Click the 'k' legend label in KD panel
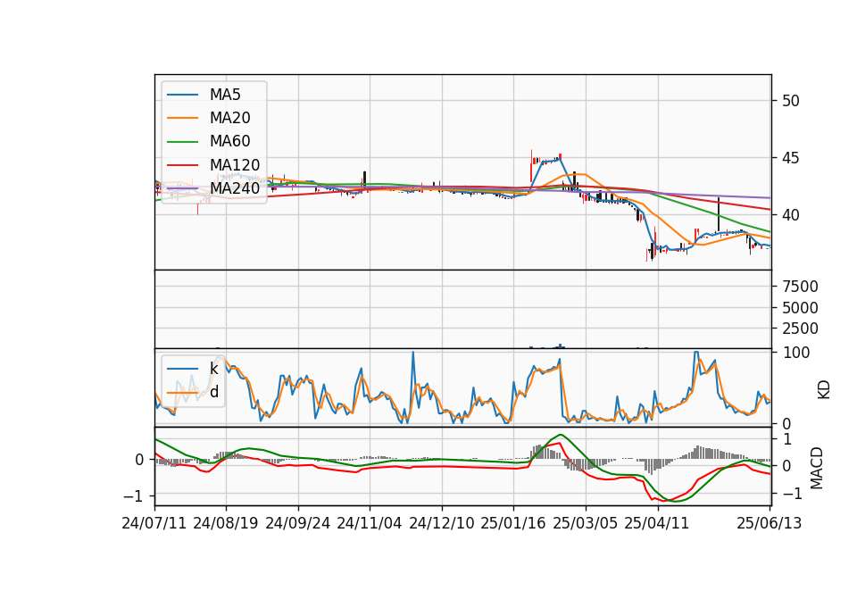 pos(213,369)
